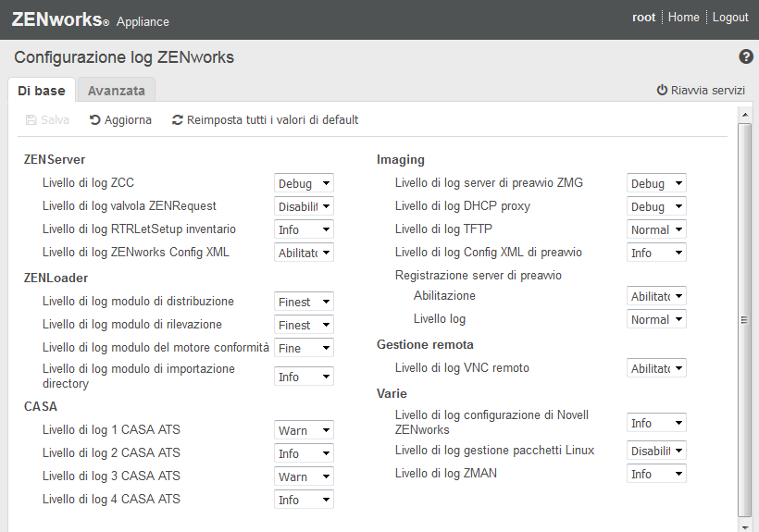The height and width of the screenshot is (532, 759).
Task: Click the scrollbar up arrow
Action: [x=744, y=114]
